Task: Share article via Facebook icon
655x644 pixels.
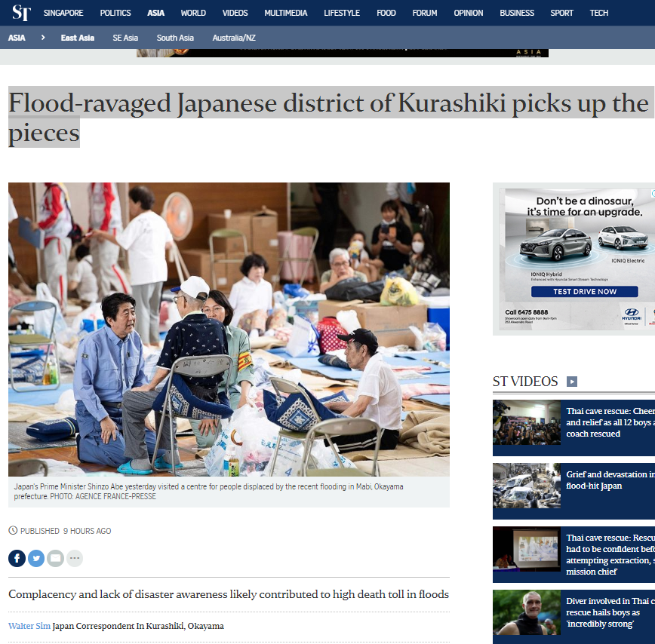Action: tap(17, 558)
